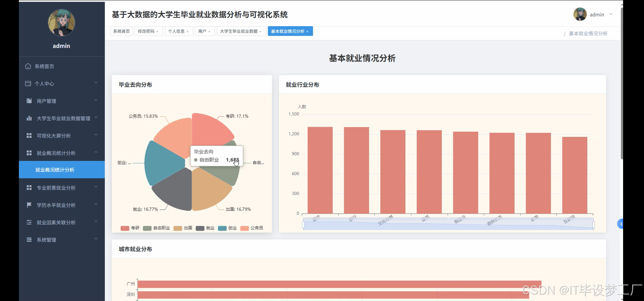This screenshot has height=301, width=644.
Task: Expand the 专业前景就业分析 chevron
Action: coord(96,187)
